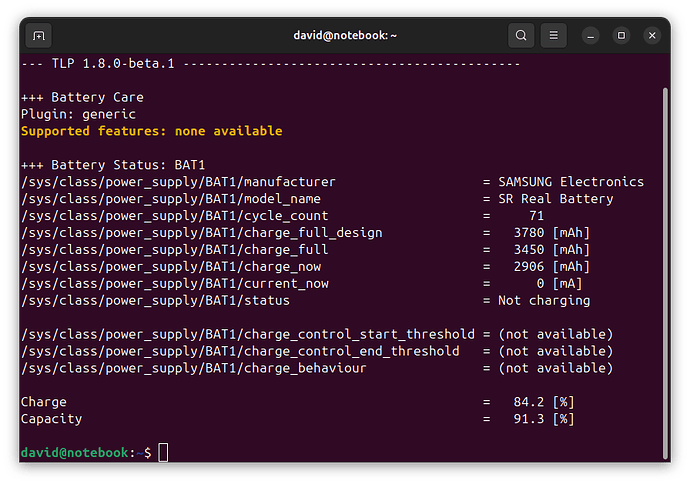This screenshot has height=484, width=690.
Task: Click the SAMSUNG Electronics manufacturer value
Action: pos(571,182)
